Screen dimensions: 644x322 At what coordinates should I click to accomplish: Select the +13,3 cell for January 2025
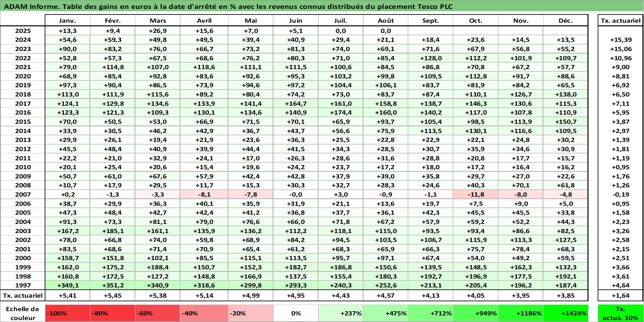tap(67, 31)
